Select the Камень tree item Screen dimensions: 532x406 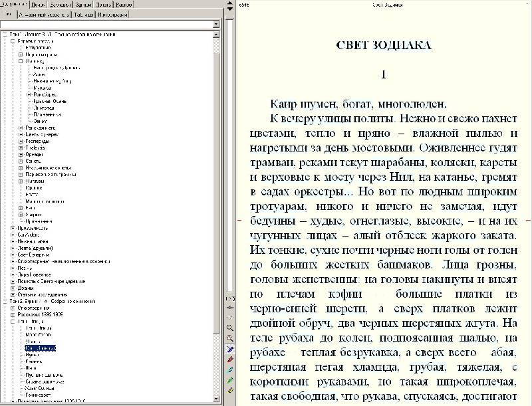(x=34, y=361)
